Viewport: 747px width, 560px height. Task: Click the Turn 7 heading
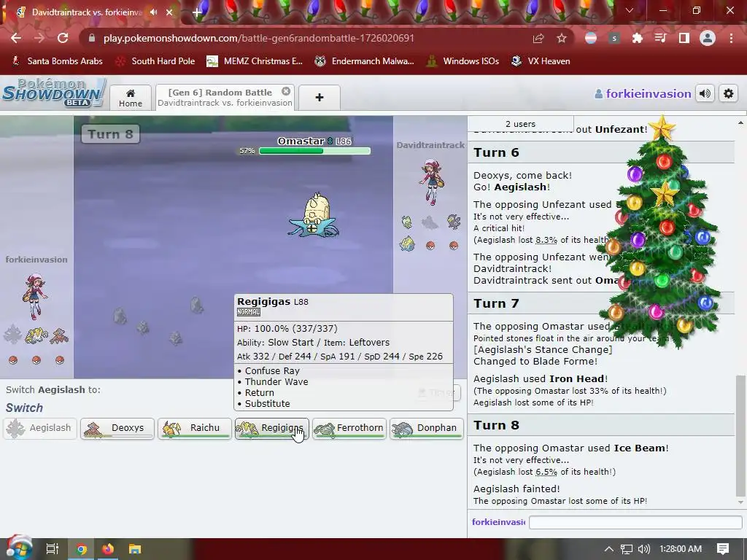click(x=496, y=303)
